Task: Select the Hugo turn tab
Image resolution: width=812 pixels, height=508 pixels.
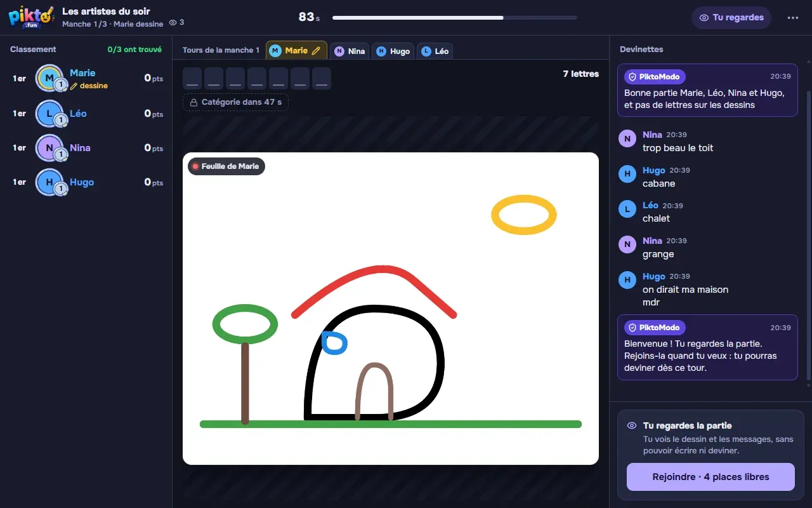Action: coord(393,51)
